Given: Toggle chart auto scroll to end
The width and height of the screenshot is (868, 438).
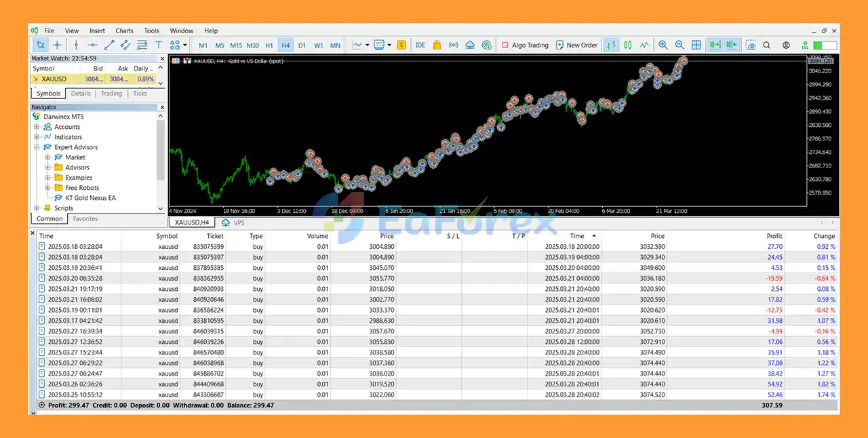Looking at the screenshot, I should [715, 45].
